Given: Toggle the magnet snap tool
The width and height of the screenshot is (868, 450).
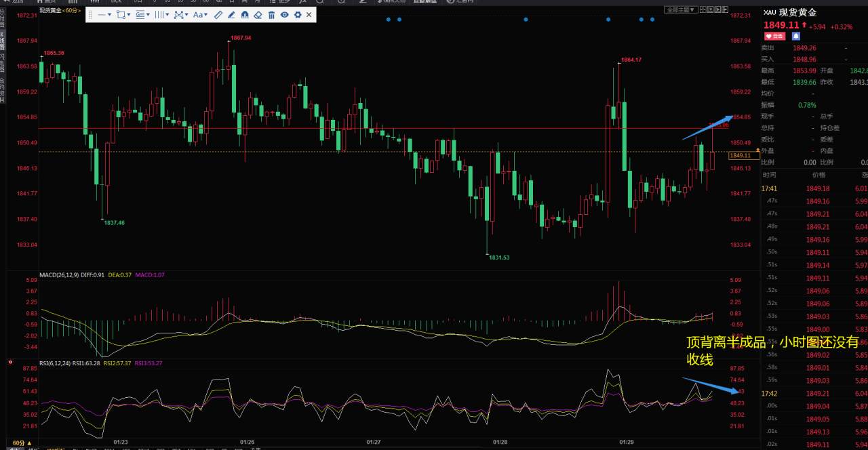Looking at the screenshot, I should click(x=245, y=15).
